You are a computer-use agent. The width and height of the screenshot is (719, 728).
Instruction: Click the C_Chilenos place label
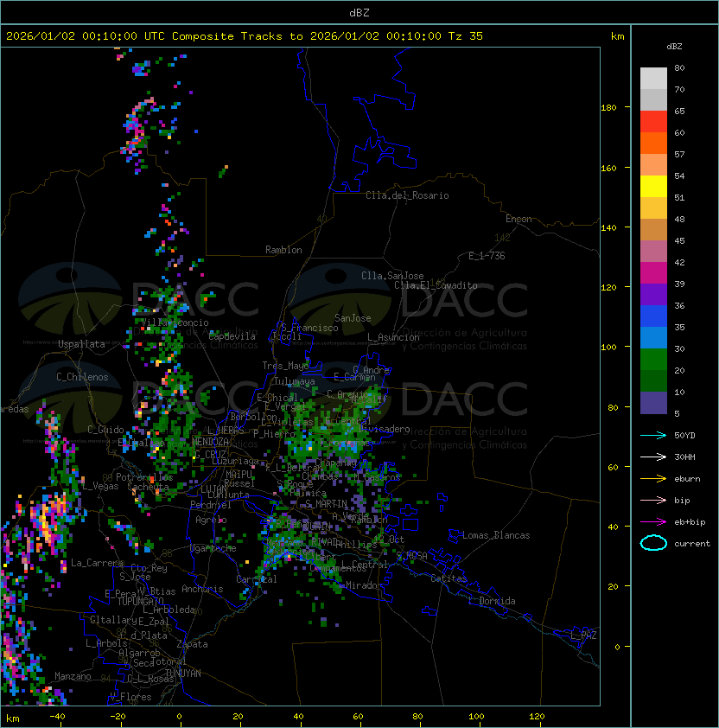pyautogui.click(x=82, y=377)
